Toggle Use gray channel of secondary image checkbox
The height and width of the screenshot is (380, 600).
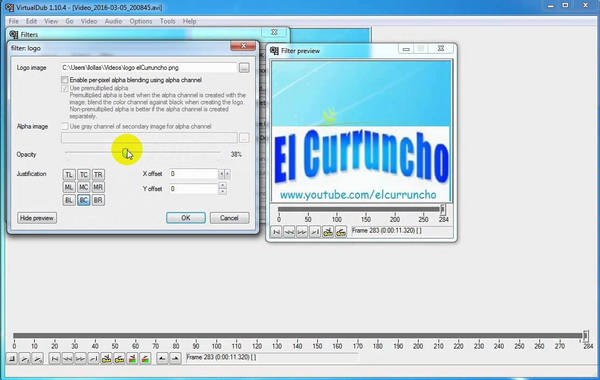[x=65, y=126]
